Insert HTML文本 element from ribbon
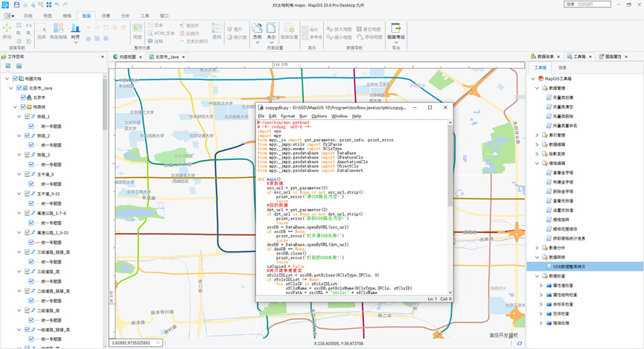Viewport: 644px width, 349px height. pyautogui.click(x=162, y=33)
